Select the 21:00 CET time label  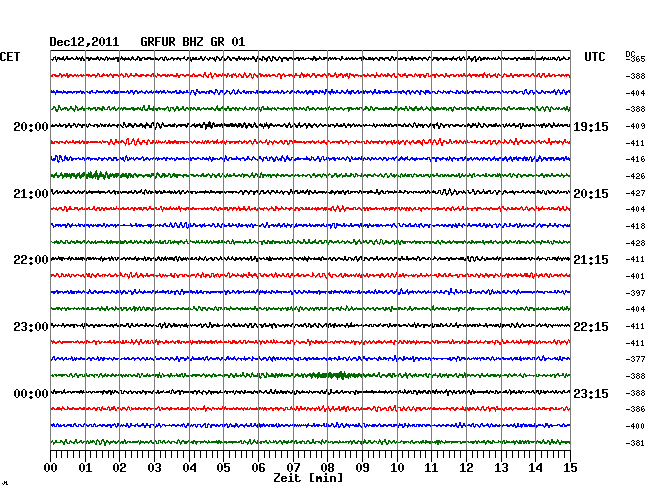coord(31,194)
